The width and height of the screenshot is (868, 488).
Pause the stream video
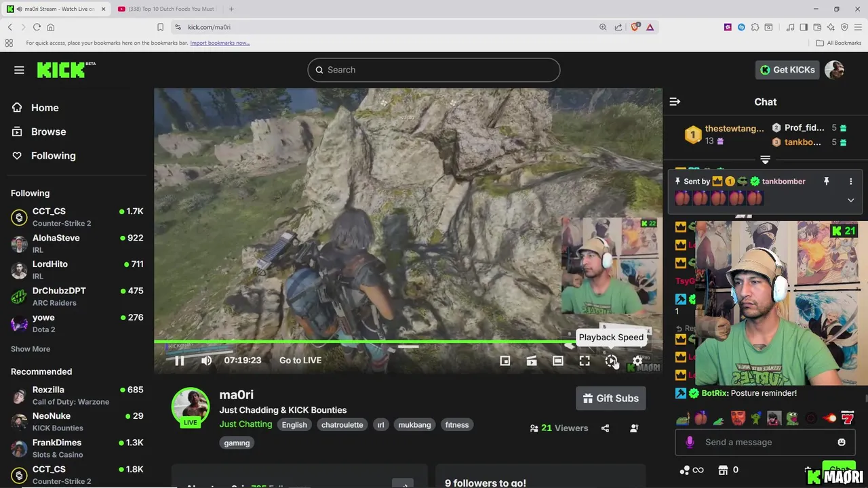tap(179, 361)
